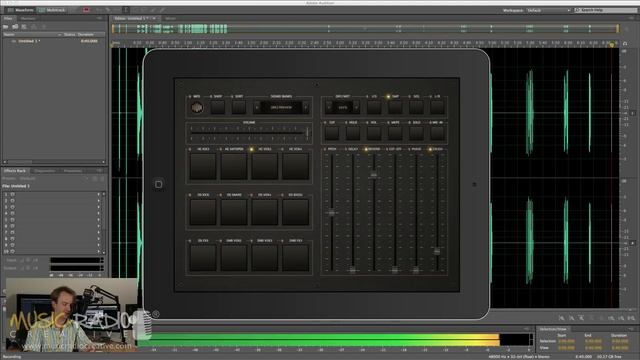Tap the MUTE button on the iPad app
Screen dimensions: 640x360
click(395, 133)
